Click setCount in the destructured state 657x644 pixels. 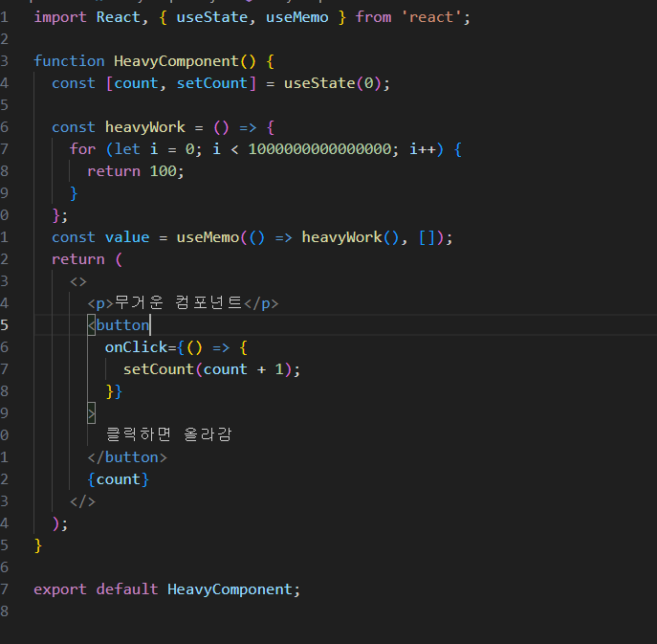[212, 83]
